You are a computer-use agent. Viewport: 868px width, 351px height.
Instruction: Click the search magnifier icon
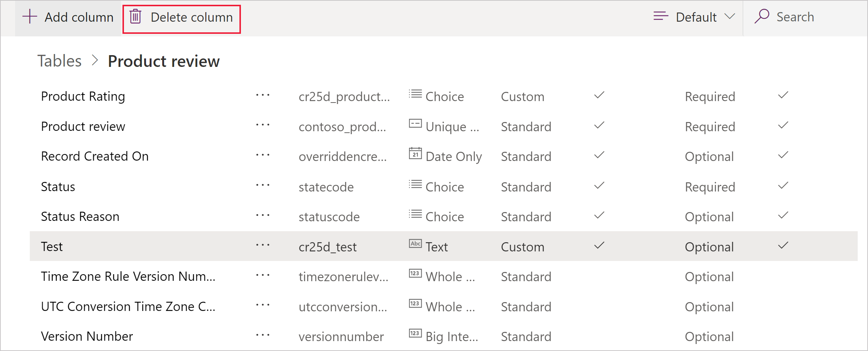coord(762,16)
